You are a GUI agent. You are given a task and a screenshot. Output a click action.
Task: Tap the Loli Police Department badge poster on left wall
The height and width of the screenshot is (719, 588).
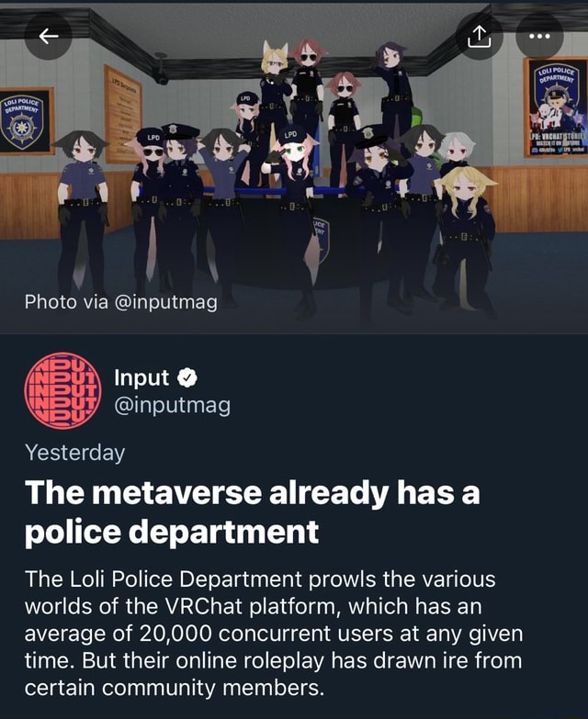click(26, 121)
